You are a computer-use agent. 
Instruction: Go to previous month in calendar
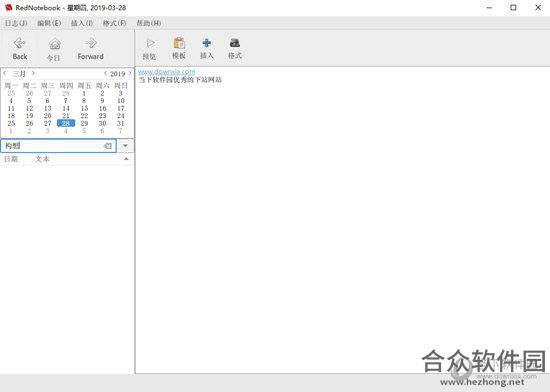click(x=5, y=73)
